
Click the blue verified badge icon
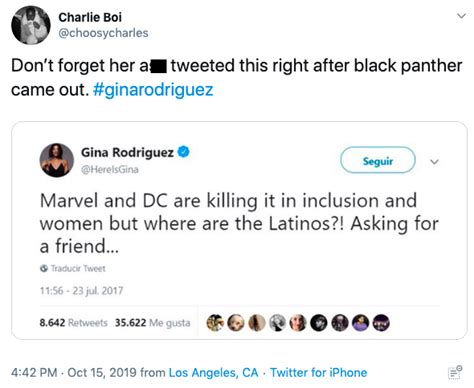[x=183, y=152]
